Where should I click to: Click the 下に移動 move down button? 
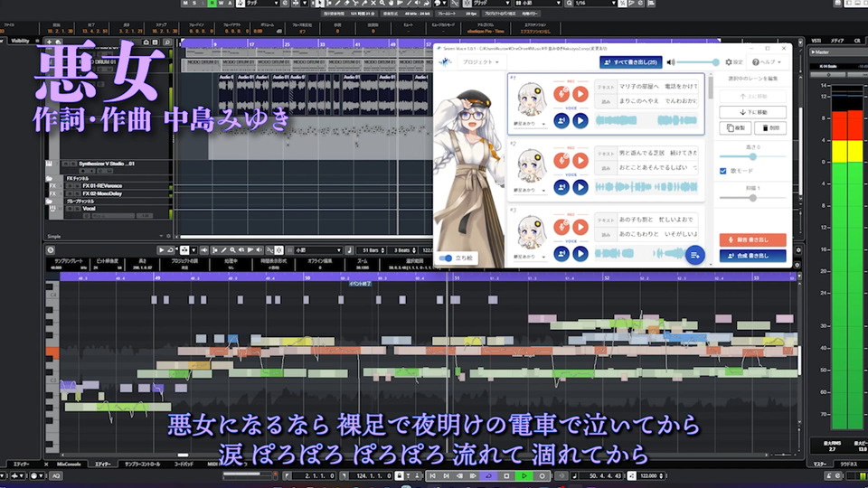pyautogui.click(x=752, y=112)
